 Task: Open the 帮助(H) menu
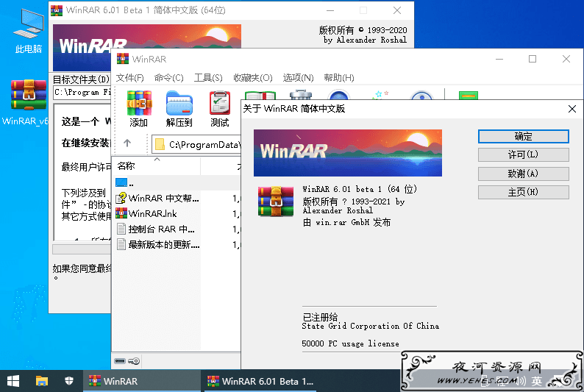coord(339,77)
